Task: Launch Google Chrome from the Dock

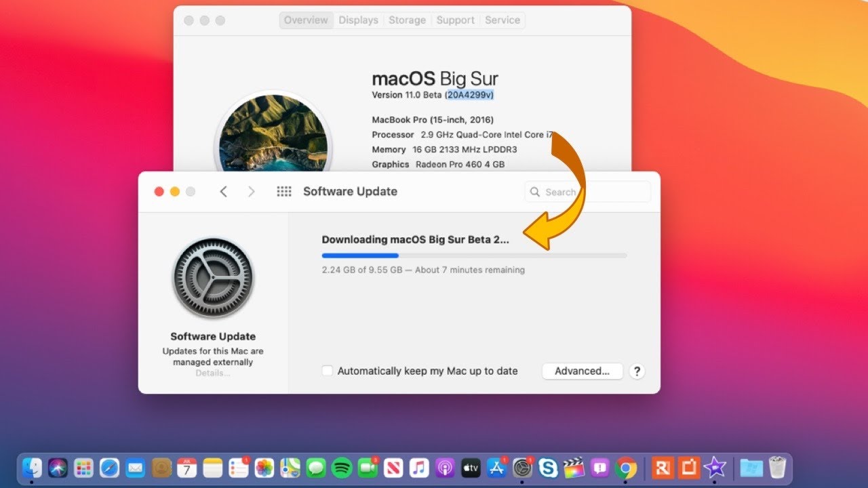Action: [626, 468]
